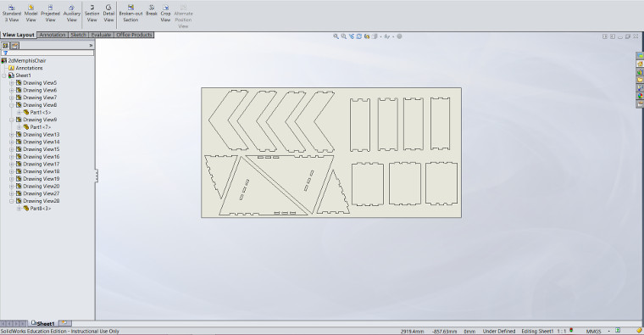Select Annotations in the tree

[25, 68]
